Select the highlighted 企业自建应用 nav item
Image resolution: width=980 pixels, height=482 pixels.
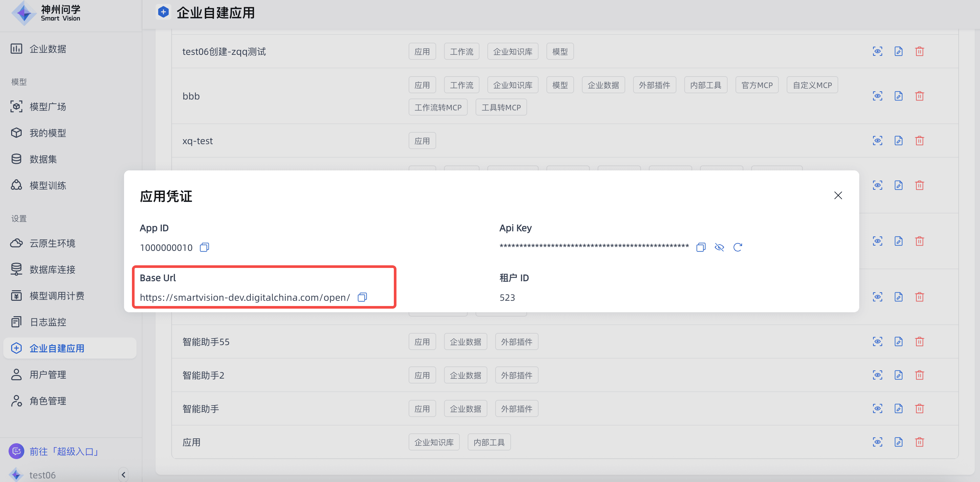57,348
